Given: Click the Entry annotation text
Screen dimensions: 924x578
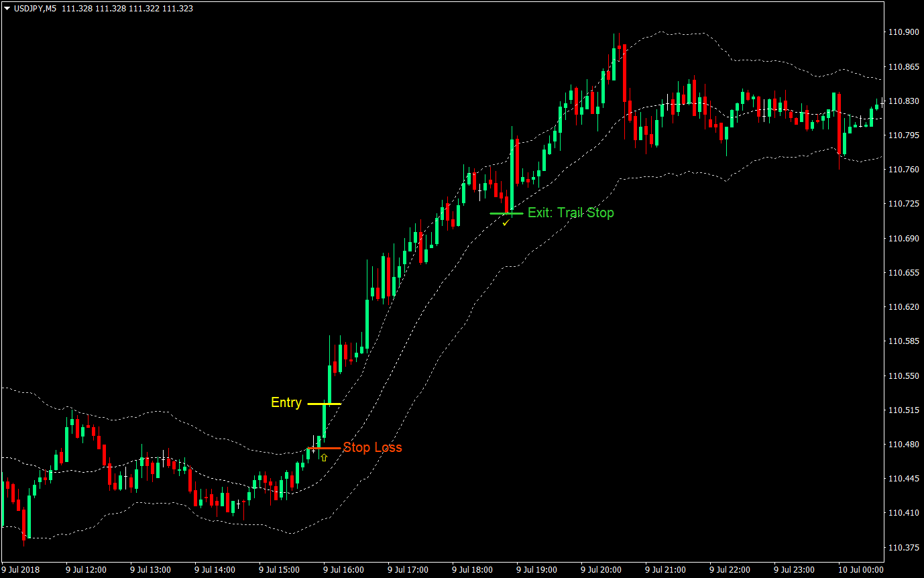Looking at the screenshot, I should coord(286,403).
